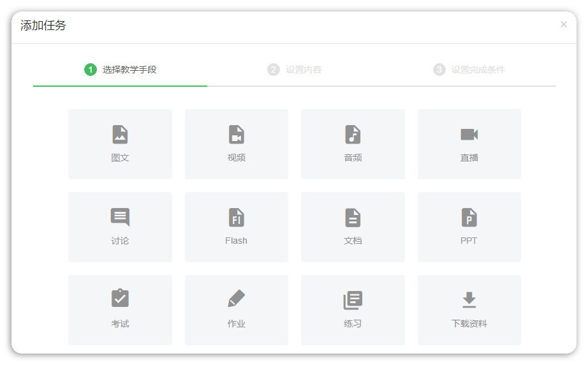
Task: Click the 练习 practice library icon
Action: 353,300
